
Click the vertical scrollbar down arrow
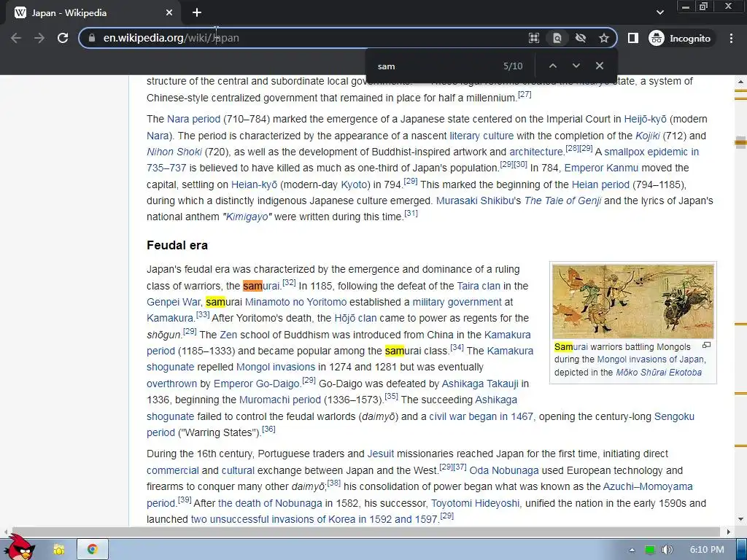pos(741,519)
